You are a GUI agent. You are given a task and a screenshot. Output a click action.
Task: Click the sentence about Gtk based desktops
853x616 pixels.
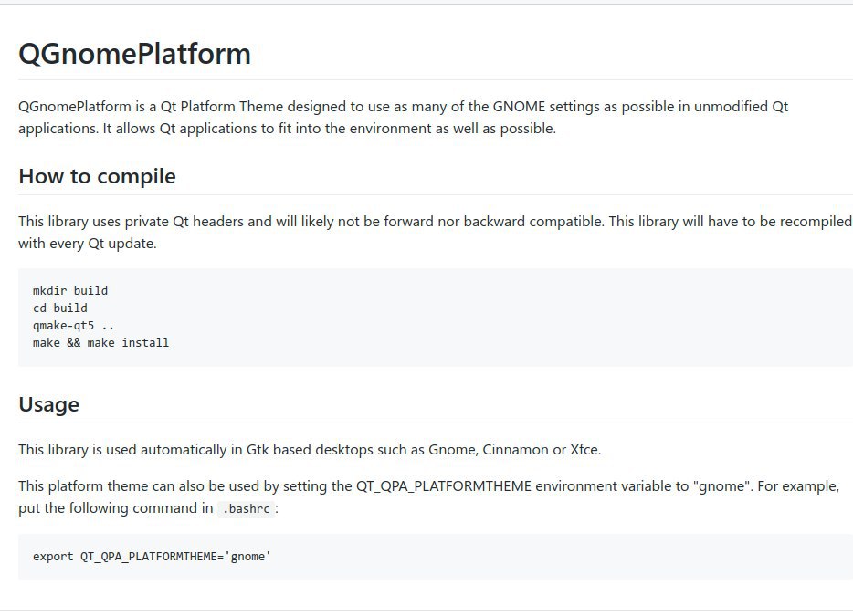pyautogui.click(x=310, y=450)
